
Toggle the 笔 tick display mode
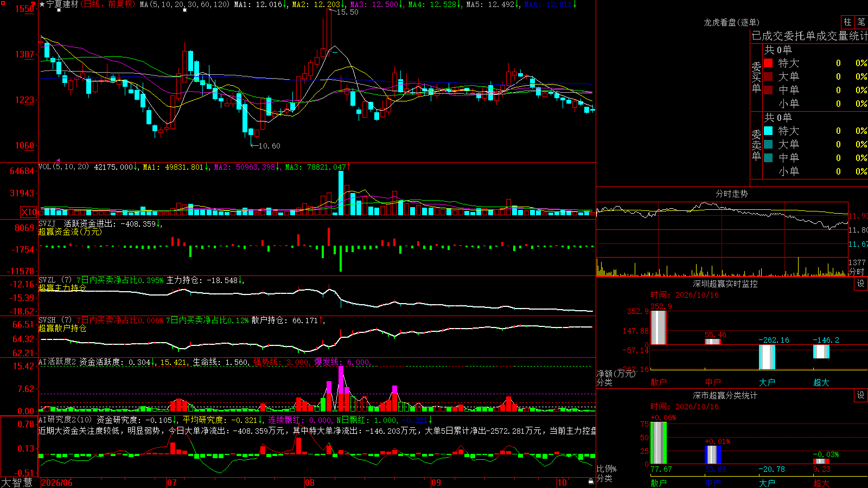[861, 22]
